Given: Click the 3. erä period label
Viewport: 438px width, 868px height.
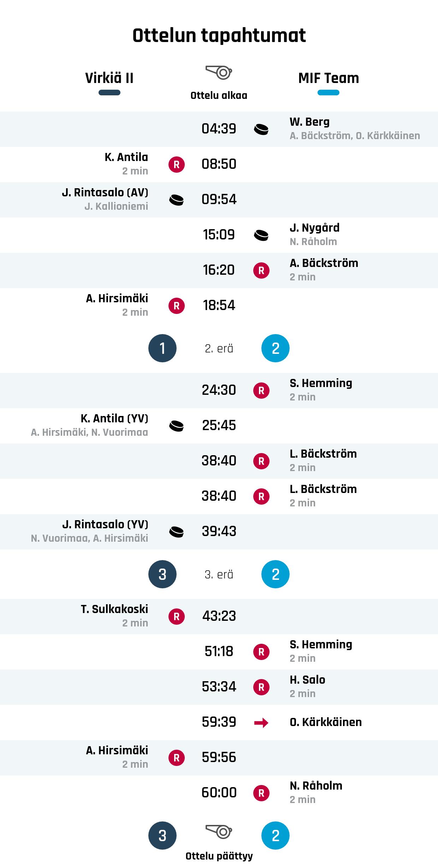Looking at the screenshot, I should click(x=219, y=575).
